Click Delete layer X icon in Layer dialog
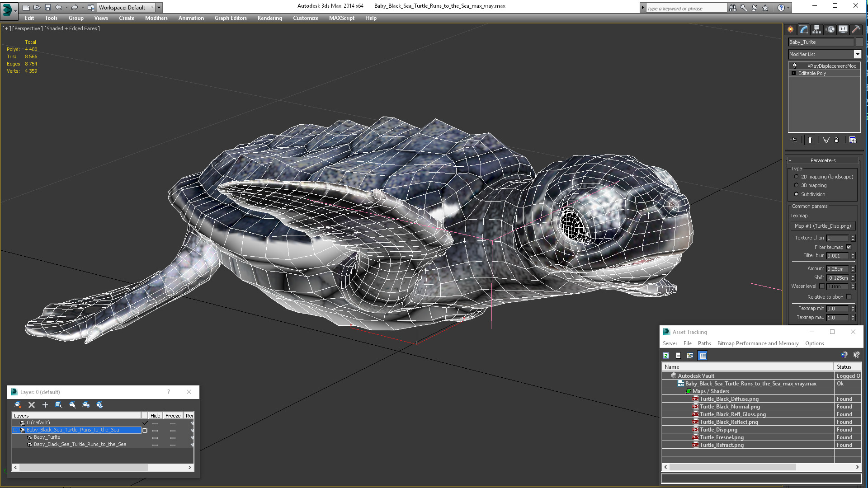 pyautogui.click(x=32, y=405)
